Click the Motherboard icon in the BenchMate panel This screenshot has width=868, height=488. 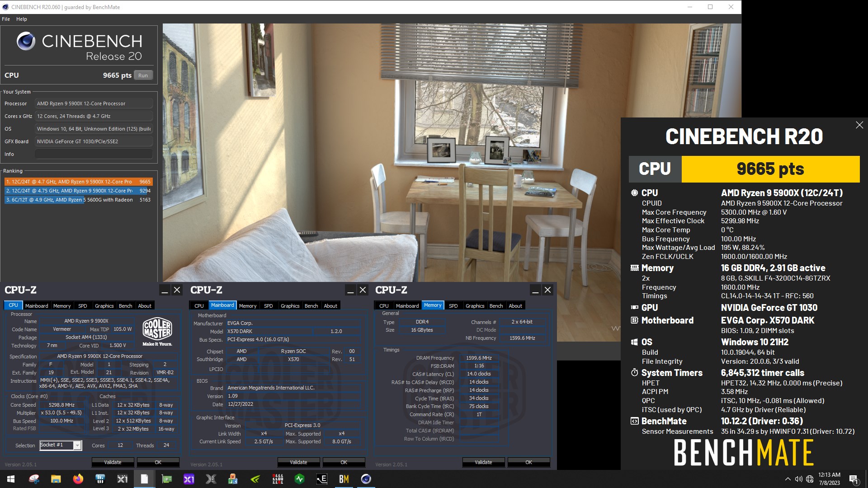tap(634, 320)
